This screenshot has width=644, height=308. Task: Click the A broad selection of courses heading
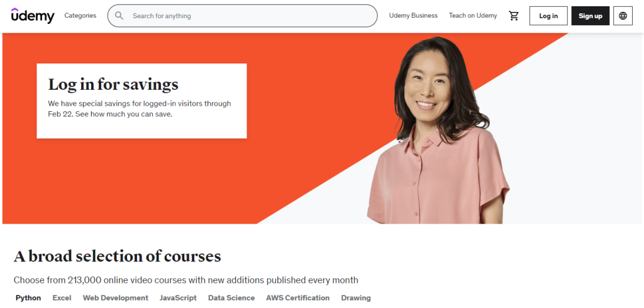click(118, 256)
